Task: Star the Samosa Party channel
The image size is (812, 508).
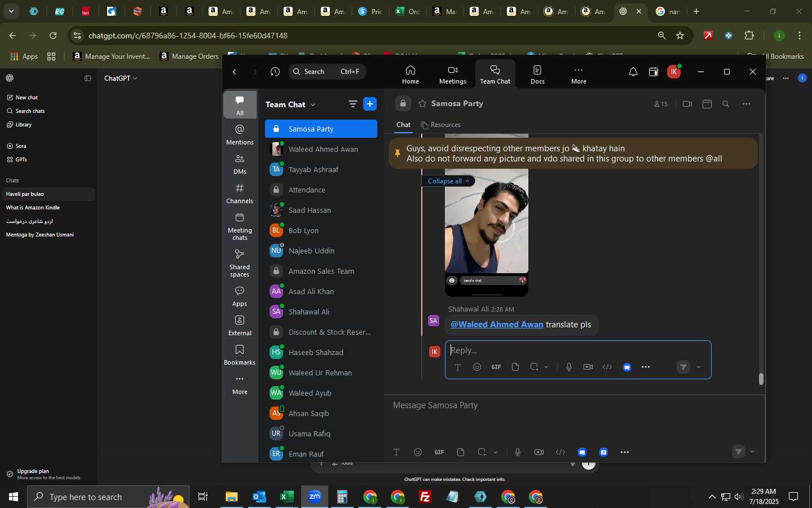Action: 422,104
